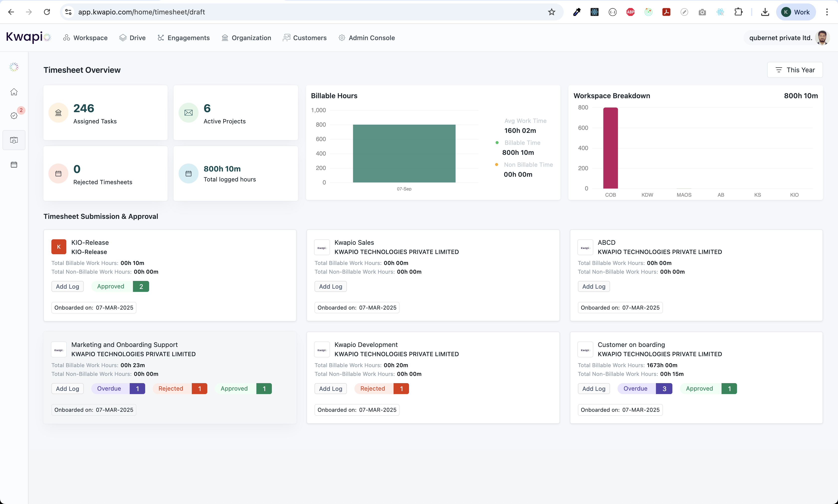The image size is (838, 504).
Task: Click the browser address bar URL
Action: tap(141, 12)
